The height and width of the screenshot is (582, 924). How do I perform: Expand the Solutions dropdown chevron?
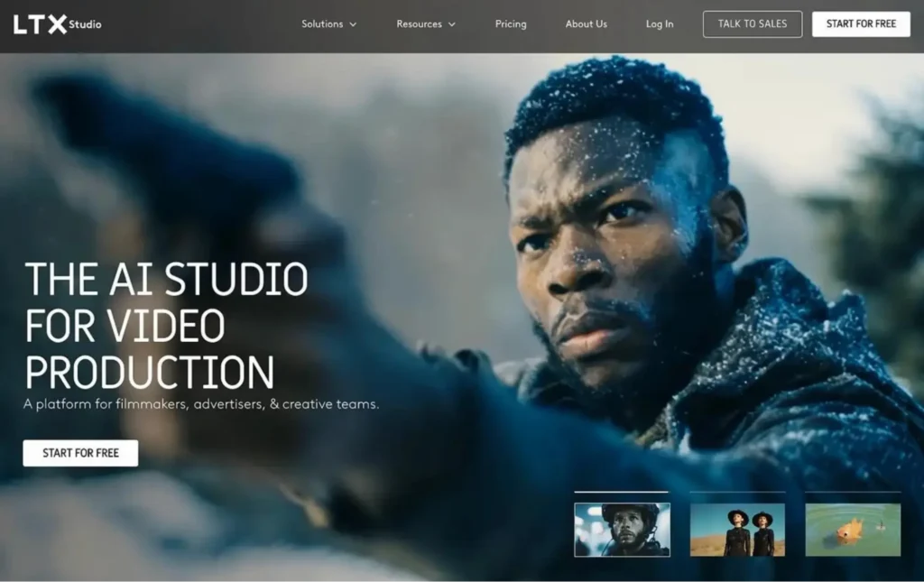[353, 24]
